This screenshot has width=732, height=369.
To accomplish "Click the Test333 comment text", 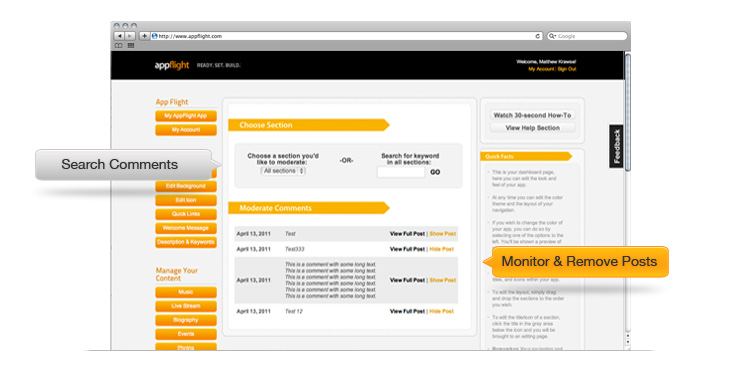I will [x=295, y=249].
